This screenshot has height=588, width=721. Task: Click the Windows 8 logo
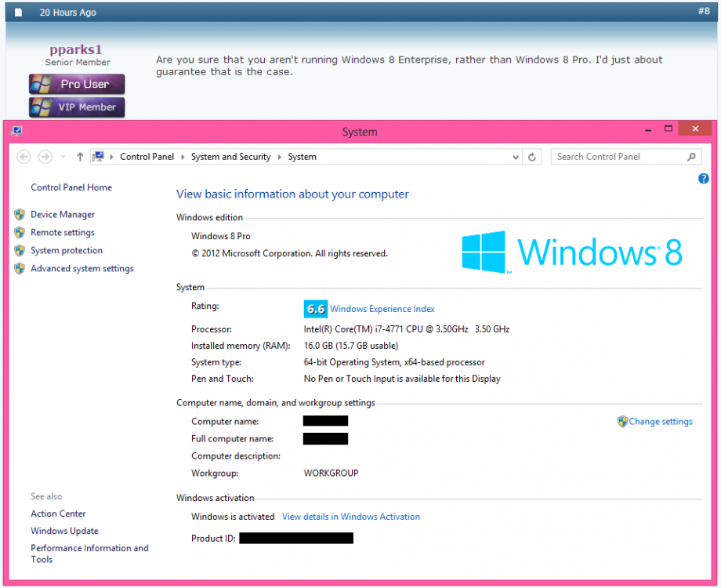[x=572, y=252]
